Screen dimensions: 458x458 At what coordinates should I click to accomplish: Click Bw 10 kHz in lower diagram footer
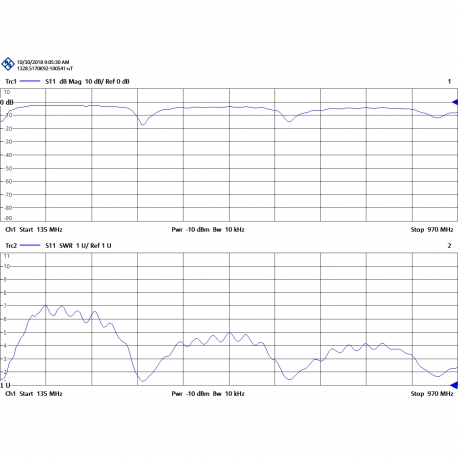pyautogui.click(x=229, y=393)
